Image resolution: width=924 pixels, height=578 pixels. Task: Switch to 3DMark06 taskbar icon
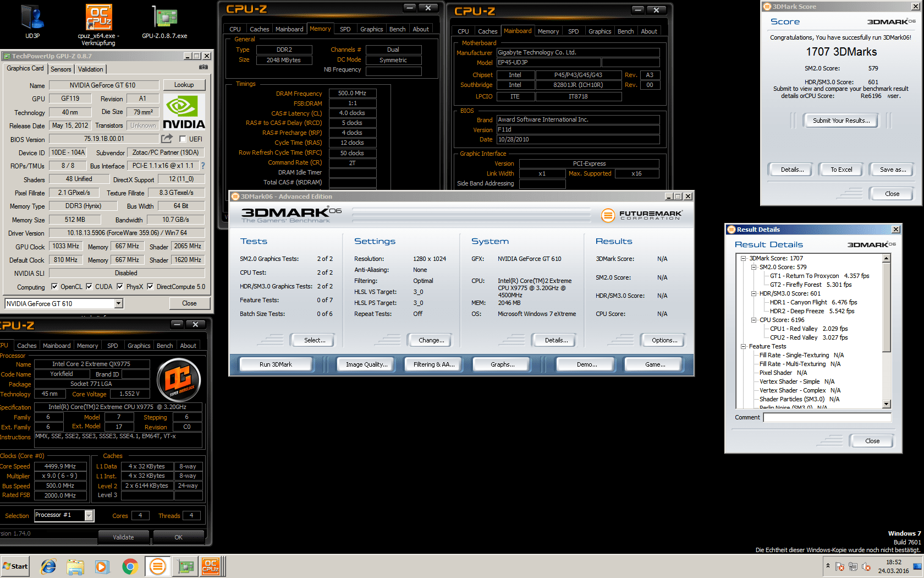tap(157, 566)
